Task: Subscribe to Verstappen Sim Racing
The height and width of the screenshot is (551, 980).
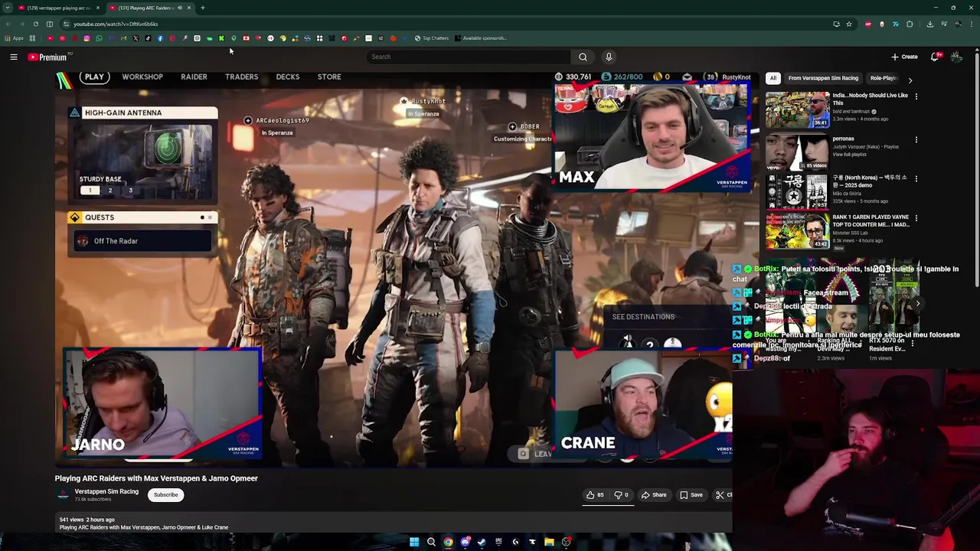Action: (165, 494)
